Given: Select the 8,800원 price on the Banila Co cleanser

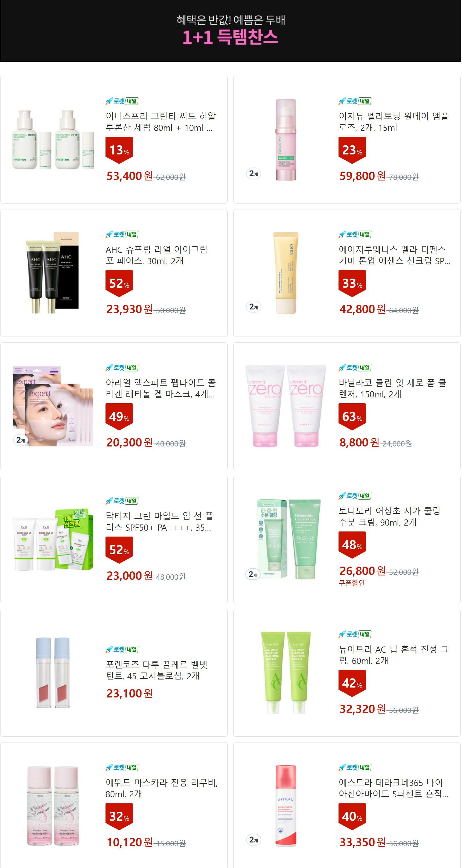Looking at the screenshot, I should click(x=359, y=443).
